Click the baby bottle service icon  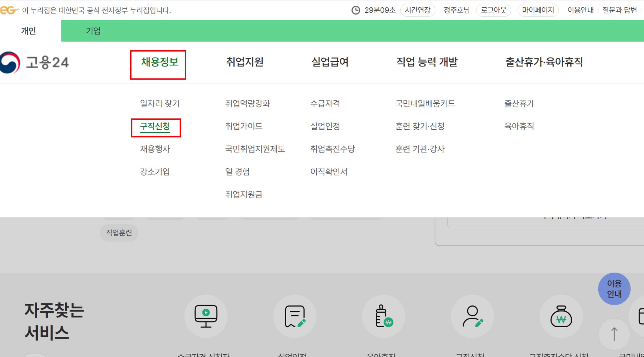383,316
